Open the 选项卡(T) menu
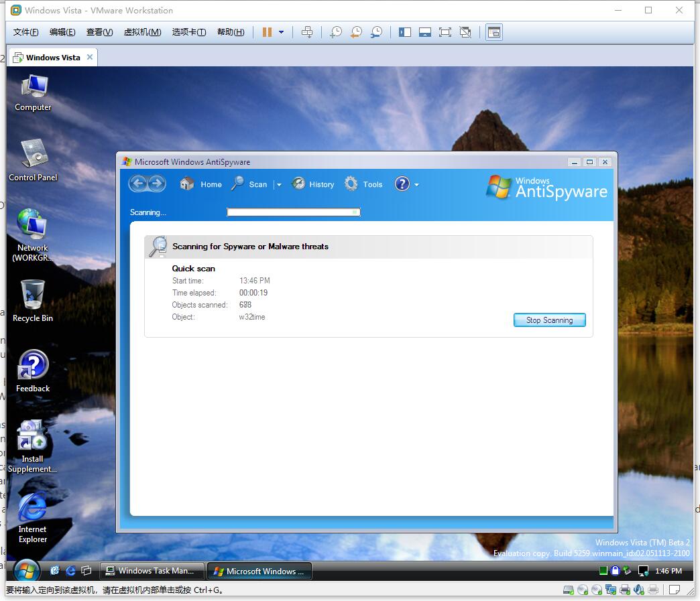 point(189,32)
